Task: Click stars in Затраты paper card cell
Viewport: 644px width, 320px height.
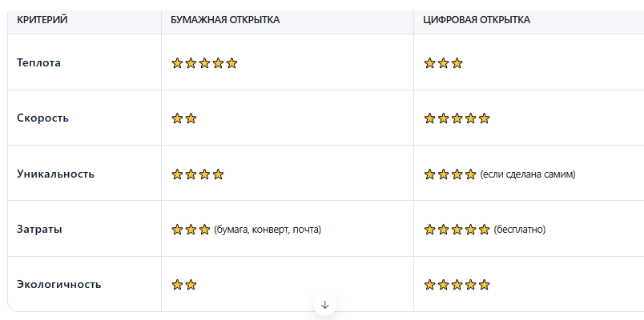Action: click(x=191, y=230)
